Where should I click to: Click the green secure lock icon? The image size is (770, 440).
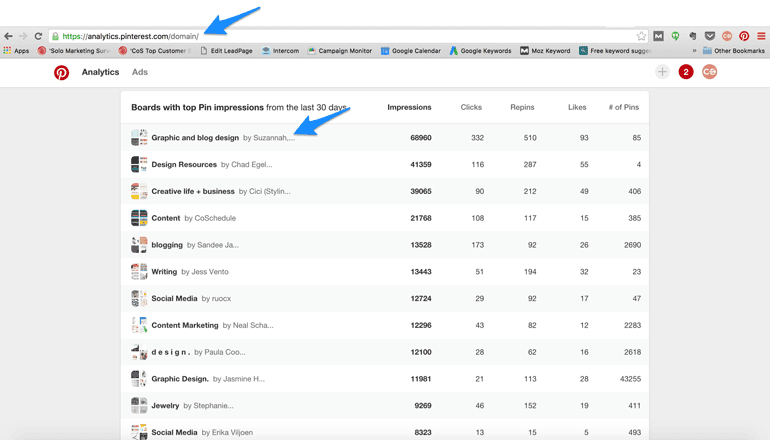coord(55,36)
